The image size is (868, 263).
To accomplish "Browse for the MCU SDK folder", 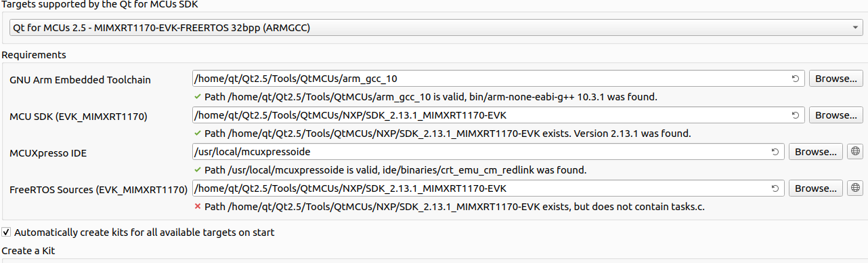I will pos(836,115).
